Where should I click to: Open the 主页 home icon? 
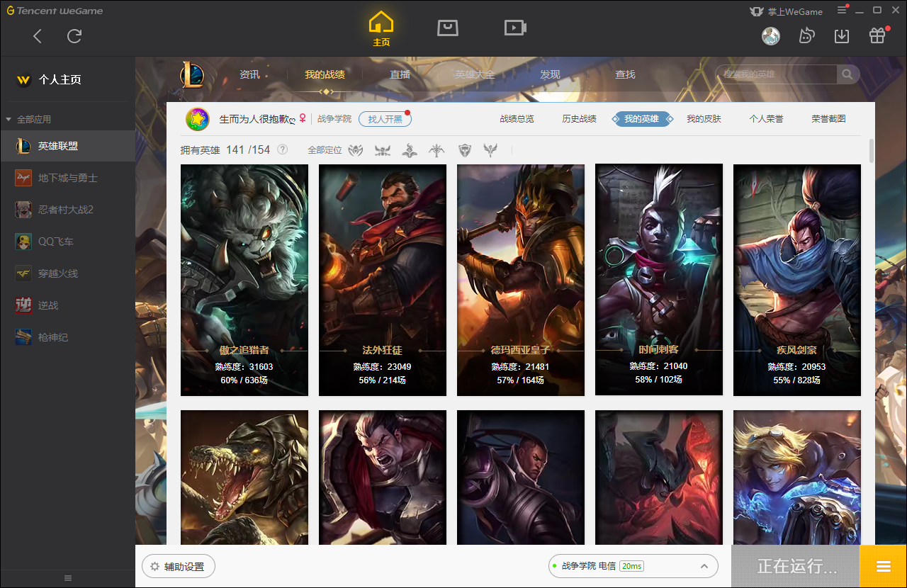(x=381, y=29)
